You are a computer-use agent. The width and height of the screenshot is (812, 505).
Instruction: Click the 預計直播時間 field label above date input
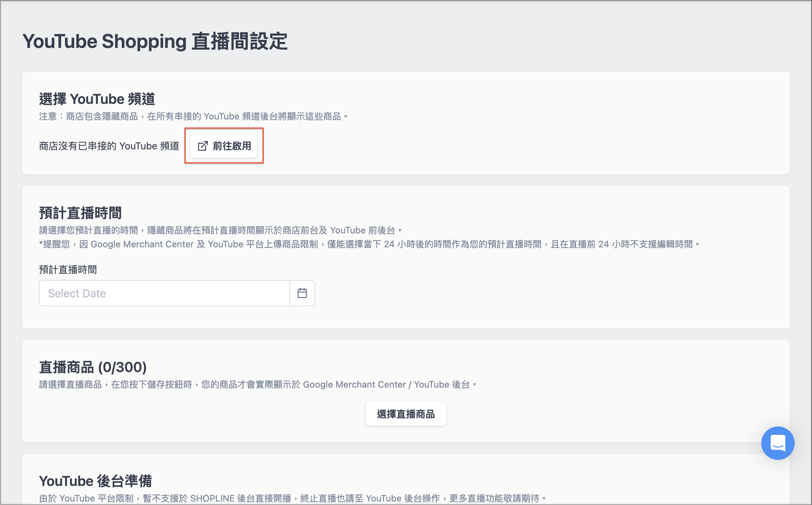(x=68, y=270)
